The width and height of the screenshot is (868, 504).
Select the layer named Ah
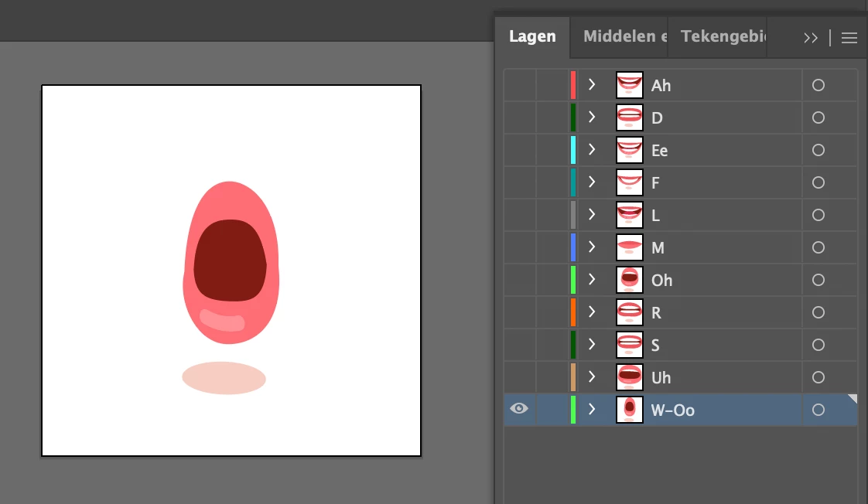click(x=661, y=86)
